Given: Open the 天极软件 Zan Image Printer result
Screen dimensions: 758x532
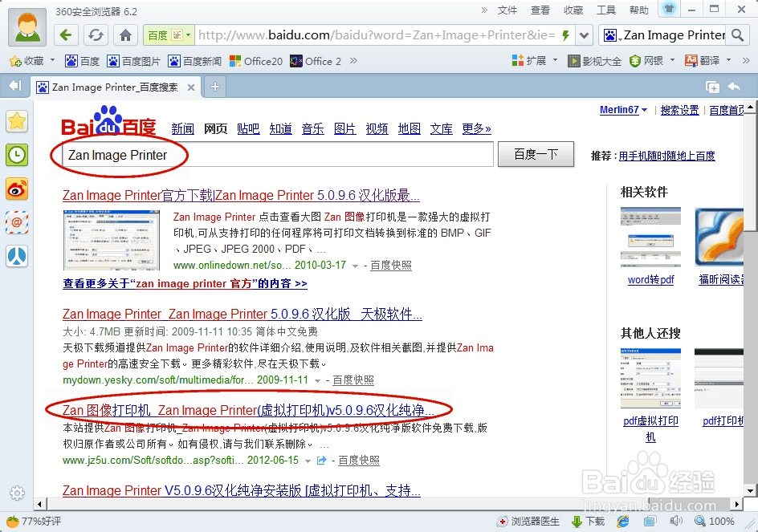Looking at the screenshot, I should pos(242,314).
